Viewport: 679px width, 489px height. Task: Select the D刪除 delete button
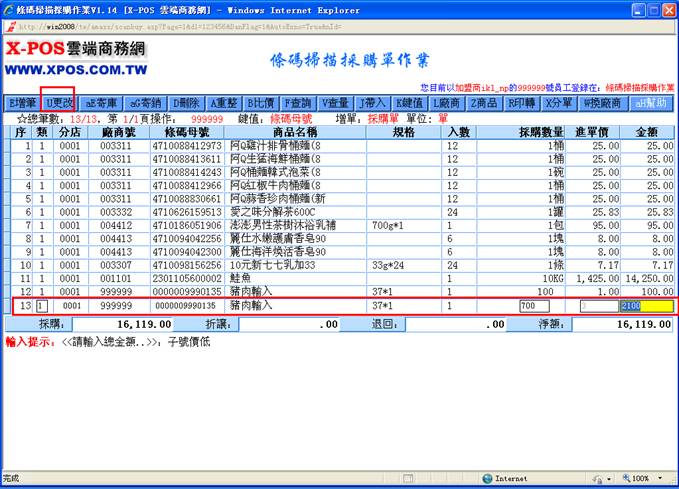(x=186, y=103)
